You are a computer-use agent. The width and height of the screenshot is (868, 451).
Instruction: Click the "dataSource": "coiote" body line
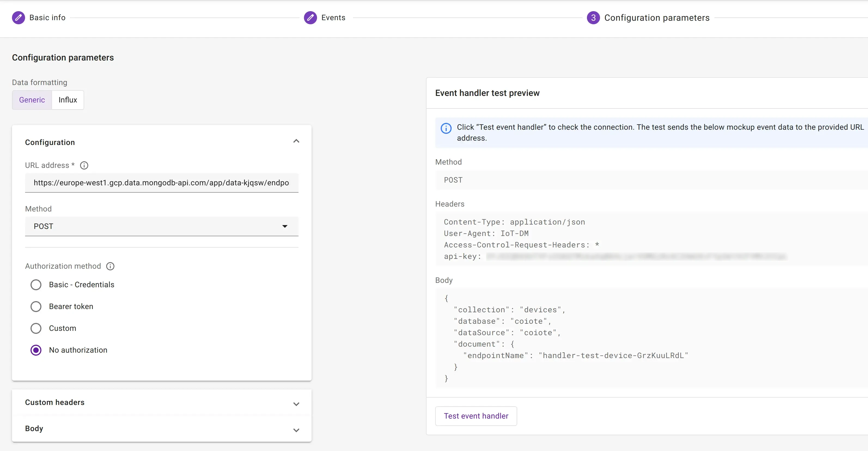click(x=507, y=332)
